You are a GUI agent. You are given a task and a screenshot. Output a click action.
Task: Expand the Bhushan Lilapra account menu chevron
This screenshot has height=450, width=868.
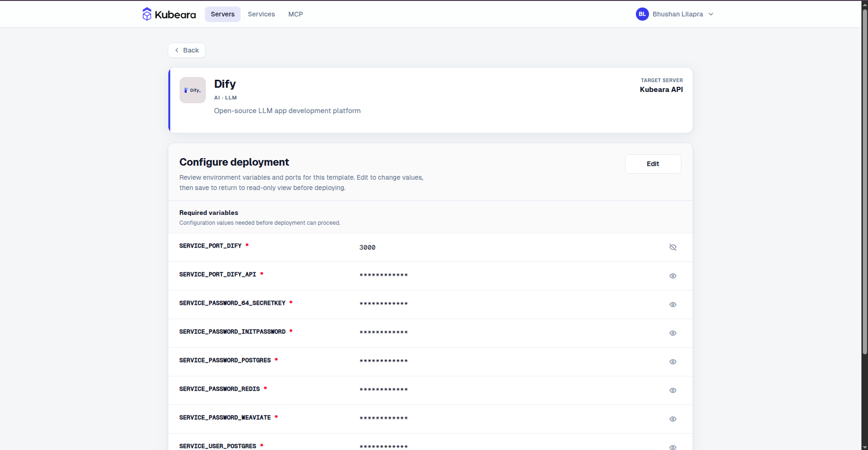[x=711, y=14]
